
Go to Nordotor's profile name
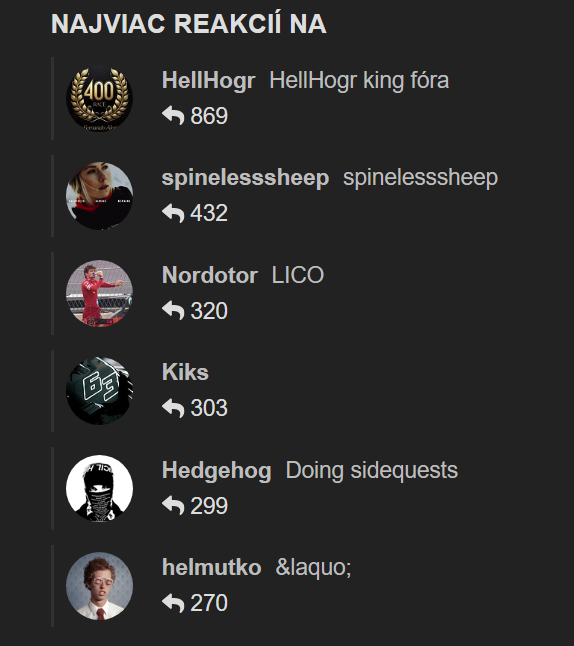click(x=210, y=275)
